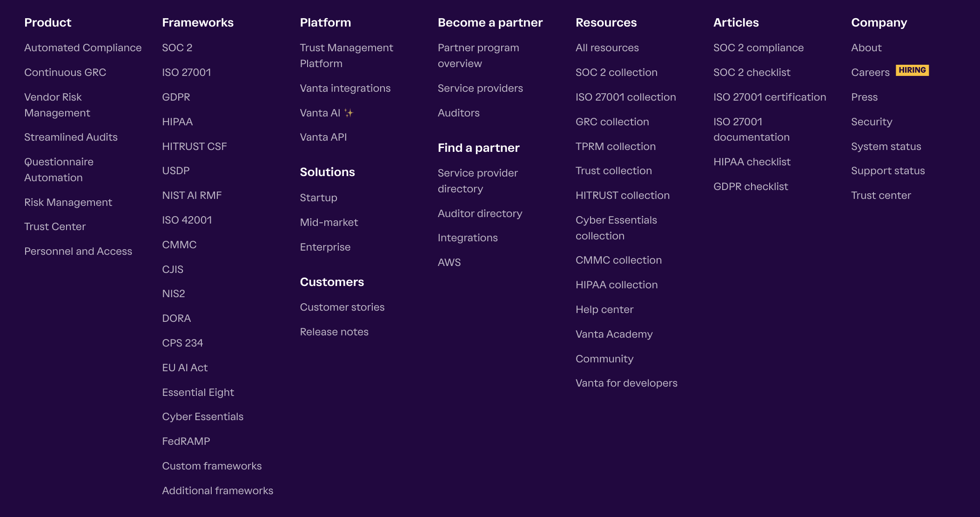
Task: Click Additional frameworks link
Action: 217,491
